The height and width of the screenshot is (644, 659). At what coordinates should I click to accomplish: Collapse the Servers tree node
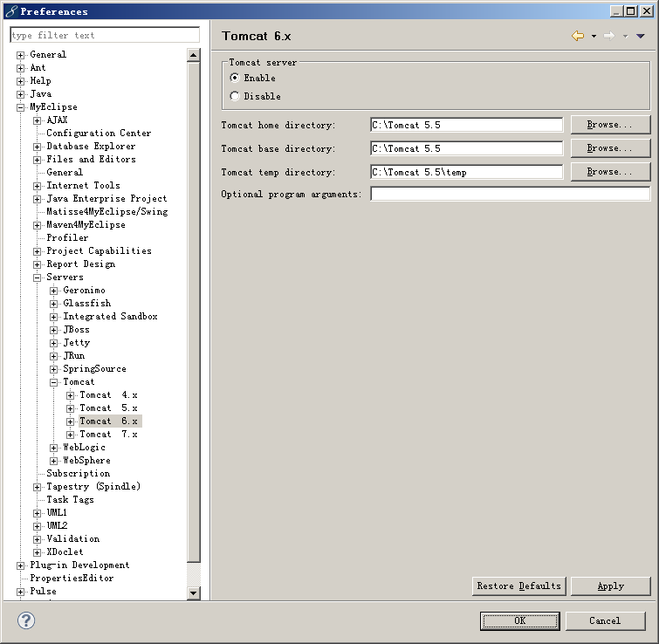click(37, 277)
